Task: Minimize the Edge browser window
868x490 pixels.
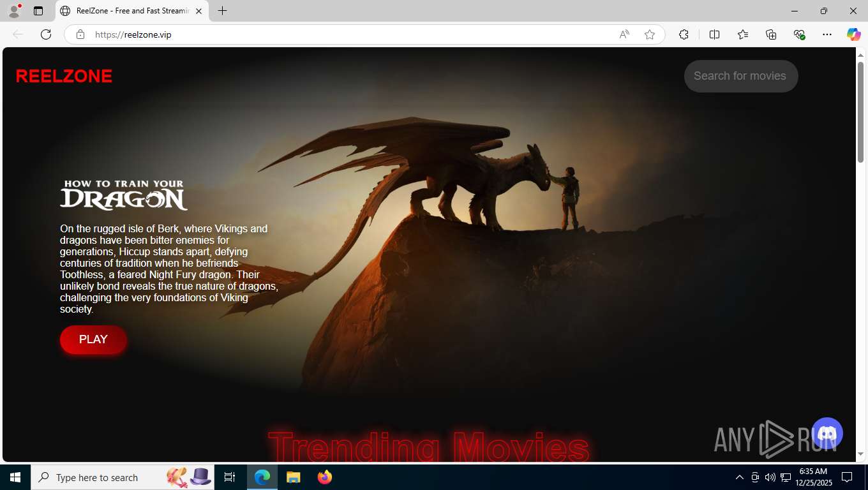Action: point(794,11)
